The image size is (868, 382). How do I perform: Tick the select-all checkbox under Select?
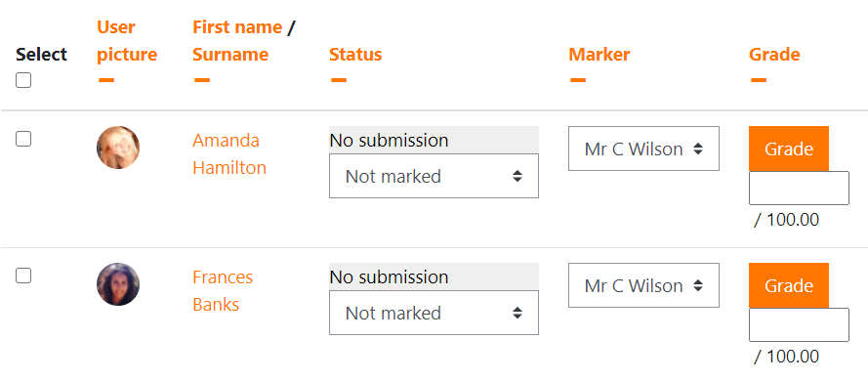[x=23, y=80]
